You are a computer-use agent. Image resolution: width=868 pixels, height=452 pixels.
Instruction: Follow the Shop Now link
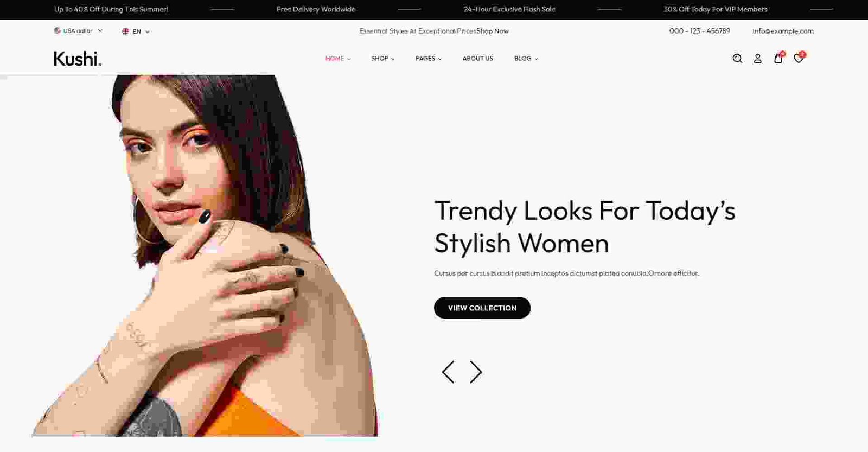493,31
